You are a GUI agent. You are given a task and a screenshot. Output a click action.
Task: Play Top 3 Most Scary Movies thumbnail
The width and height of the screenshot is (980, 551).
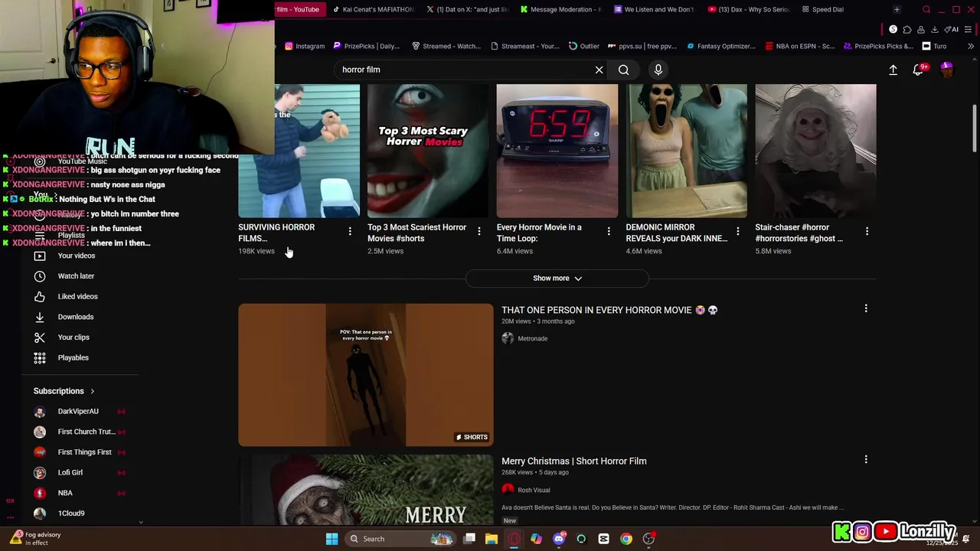[x=428, y=151]
